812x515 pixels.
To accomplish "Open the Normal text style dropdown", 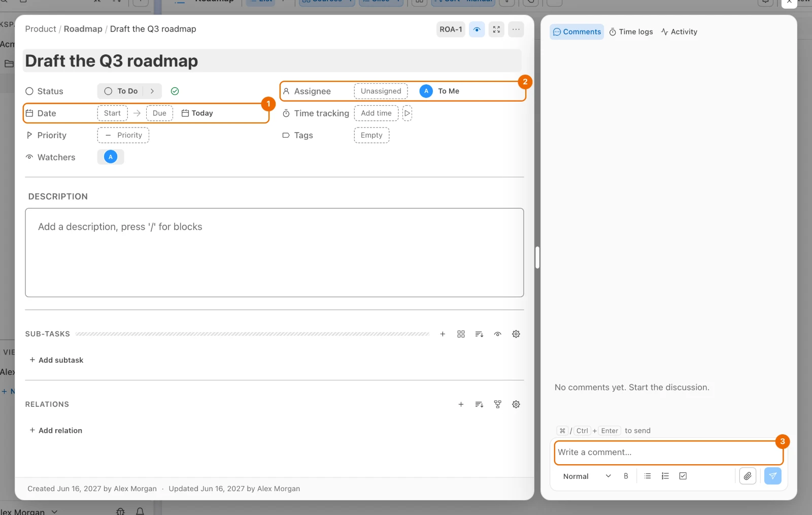I will click(587, 476).
